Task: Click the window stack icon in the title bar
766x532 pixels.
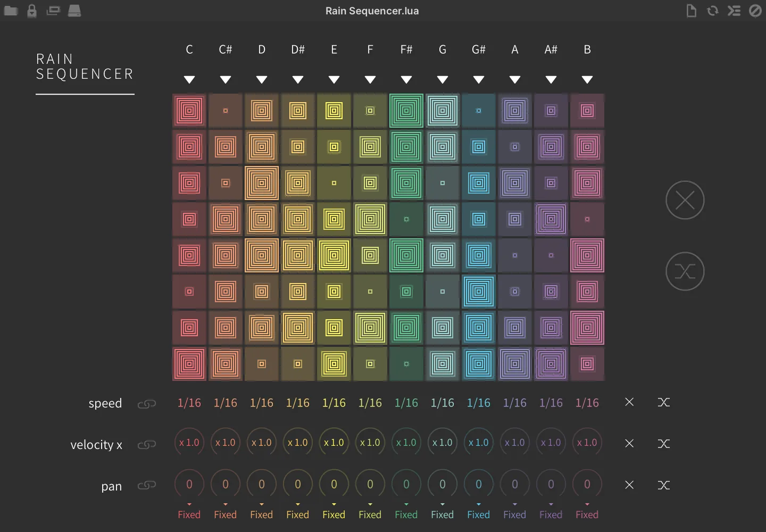Action: pos(53,11)
